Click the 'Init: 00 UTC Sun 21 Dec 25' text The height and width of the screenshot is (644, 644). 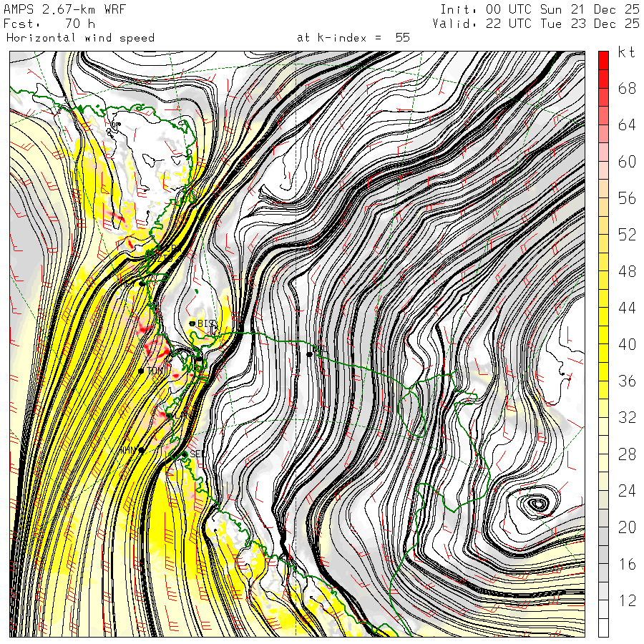point(540,9)
